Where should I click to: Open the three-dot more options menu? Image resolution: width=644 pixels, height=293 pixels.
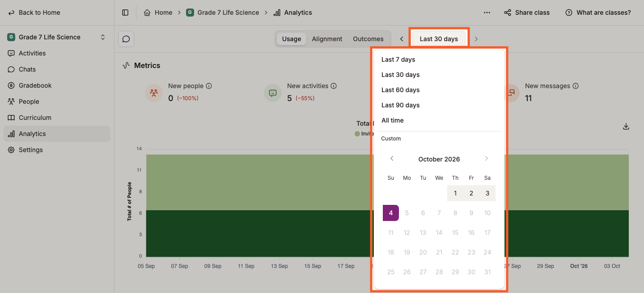[487, 13]
